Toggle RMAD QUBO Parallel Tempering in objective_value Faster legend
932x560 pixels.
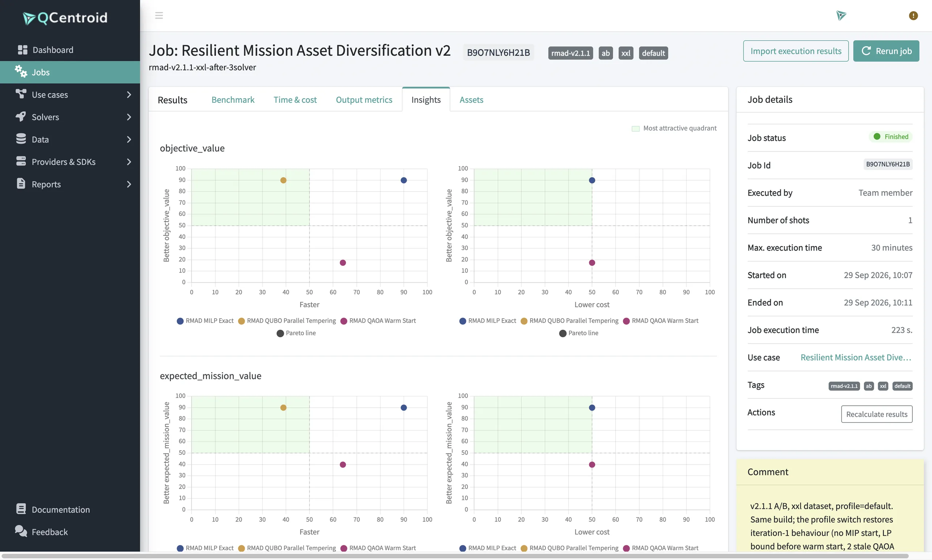pyautogui.click(x=287, y=321)
